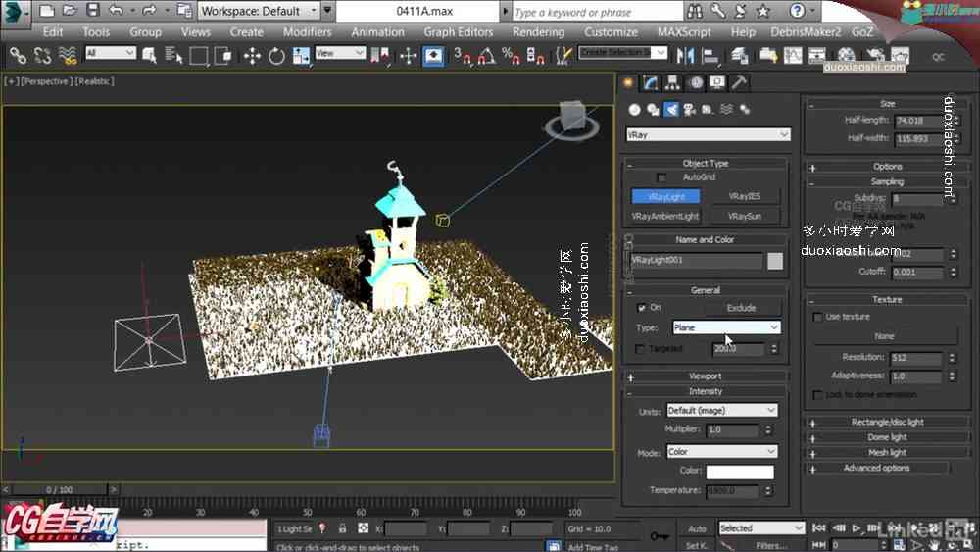Click Bind to Space Warp icon
Screen dimensions: 980x552
(x=68, y=56)
